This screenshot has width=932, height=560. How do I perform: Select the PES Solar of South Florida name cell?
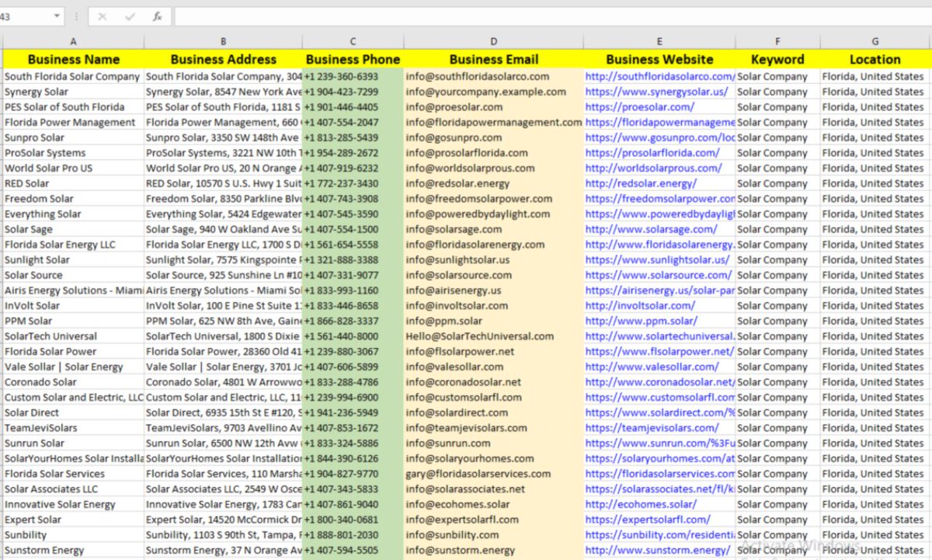click(73, 107)
